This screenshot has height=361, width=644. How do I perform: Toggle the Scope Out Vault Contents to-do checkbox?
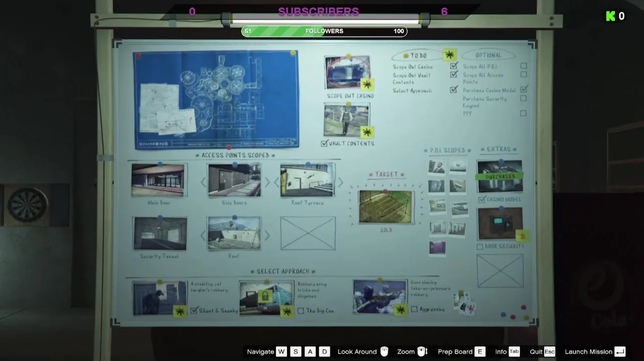(x=454, y=74)
